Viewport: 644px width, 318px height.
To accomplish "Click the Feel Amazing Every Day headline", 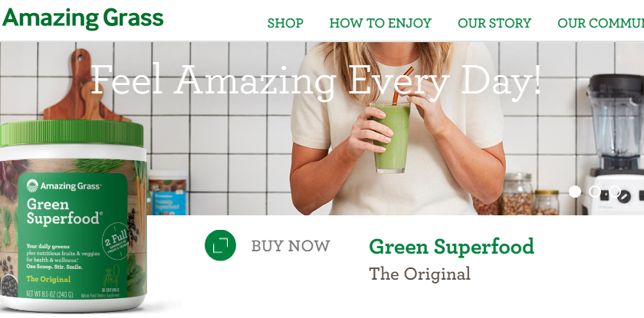I will coord(315,80).
